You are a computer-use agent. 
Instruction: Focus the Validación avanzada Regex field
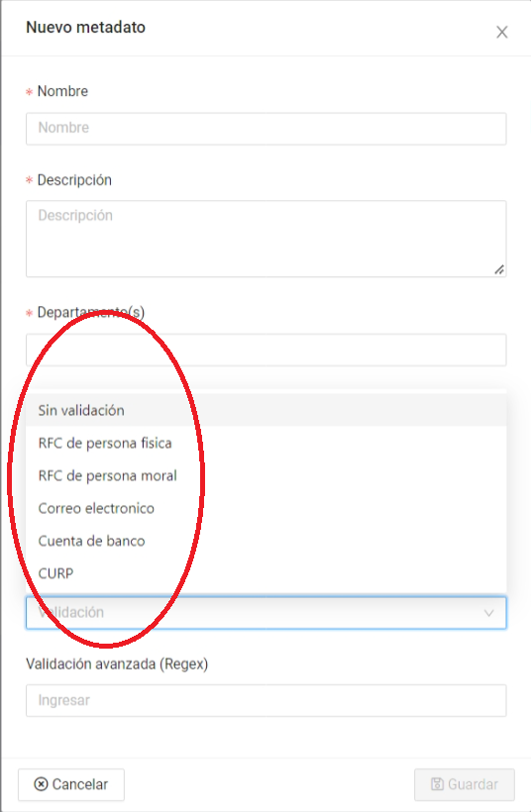(x=265, y=701)
